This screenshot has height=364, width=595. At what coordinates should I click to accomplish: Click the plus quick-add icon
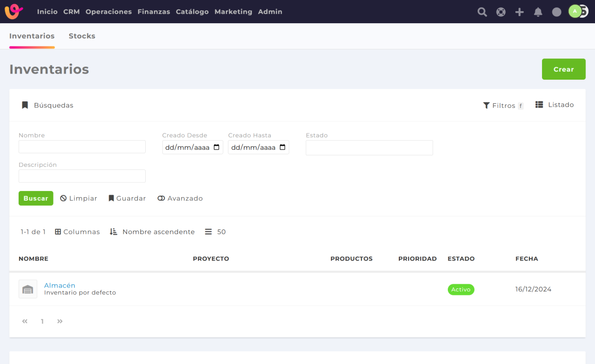point(519,12)
